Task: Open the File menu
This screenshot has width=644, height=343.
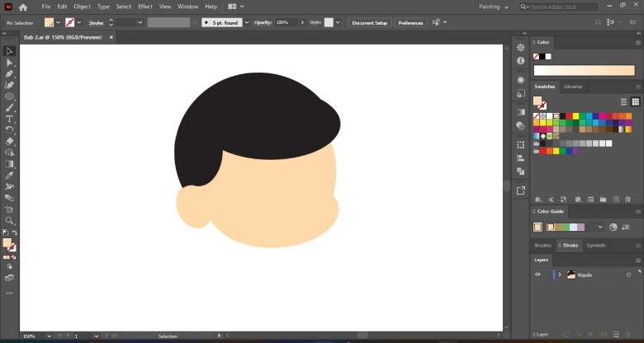Action: [x=46, y=7]
